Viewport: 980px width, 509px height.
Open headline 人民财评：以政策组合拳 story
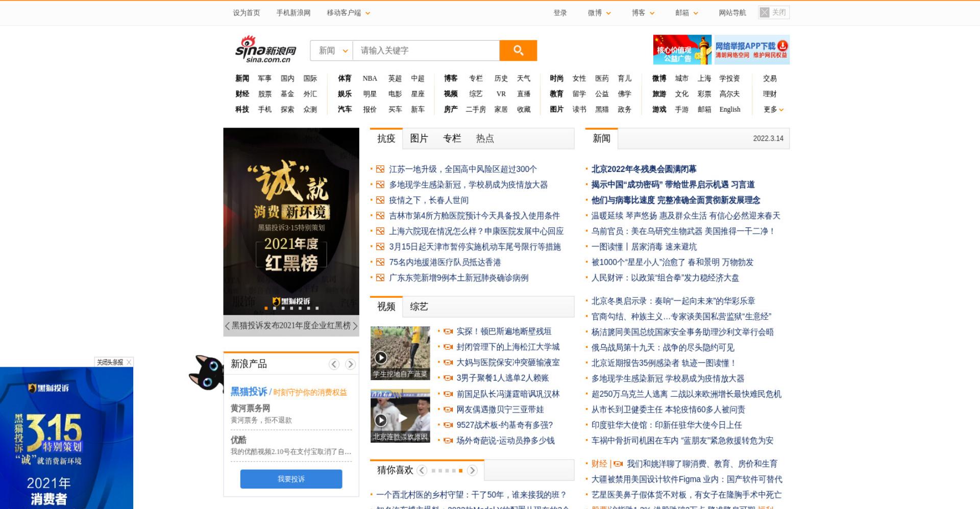pyautogui.click(x=665, y=278)
